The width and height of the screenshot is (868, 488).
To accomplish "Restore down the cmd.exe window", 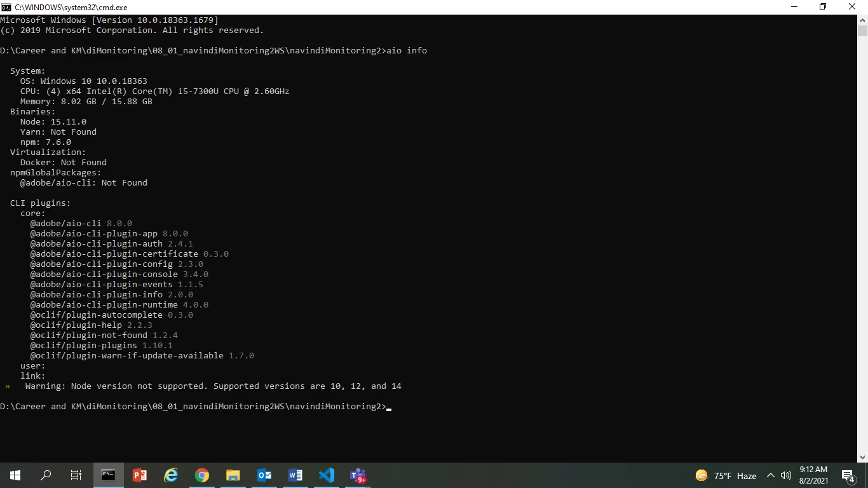I will click(823, 7).
